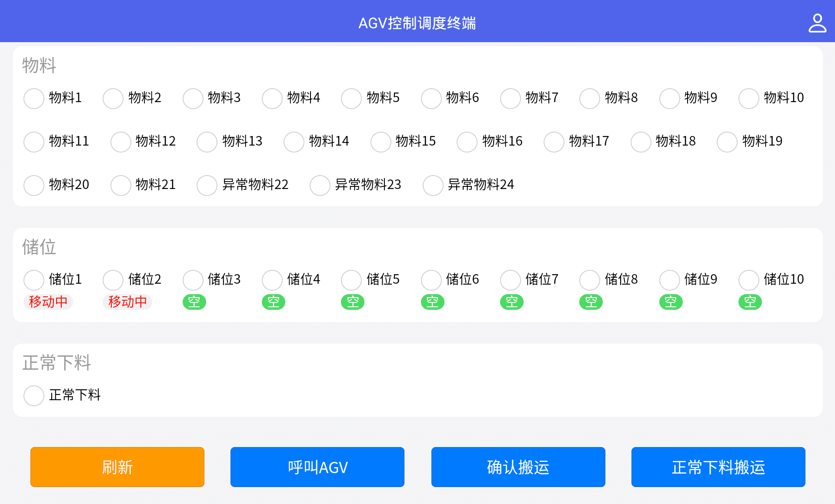Screen dimensions: 835x504
Task: Click the orange 刷新 button
Action: (117, 467)
